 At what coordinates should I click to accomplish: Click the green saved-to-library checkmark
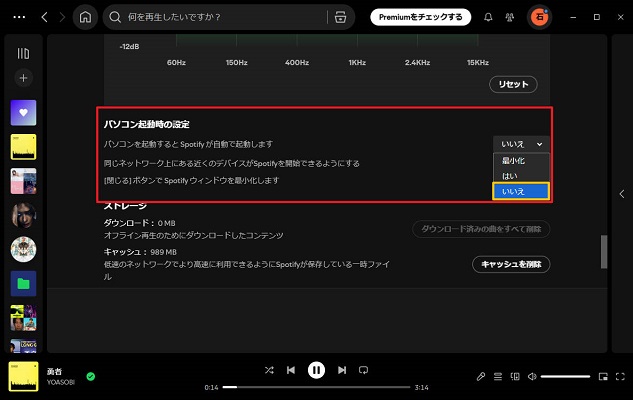[x=91, y=377]
